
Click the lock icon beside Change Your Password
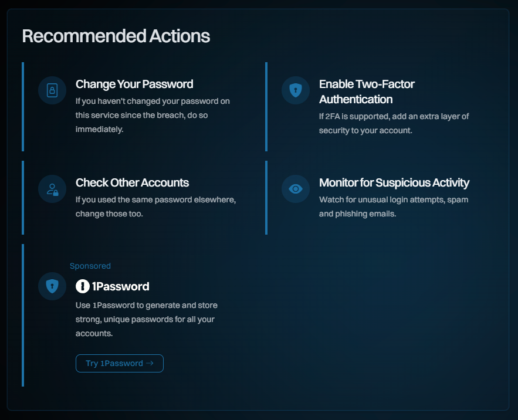[x=52, y=90]
